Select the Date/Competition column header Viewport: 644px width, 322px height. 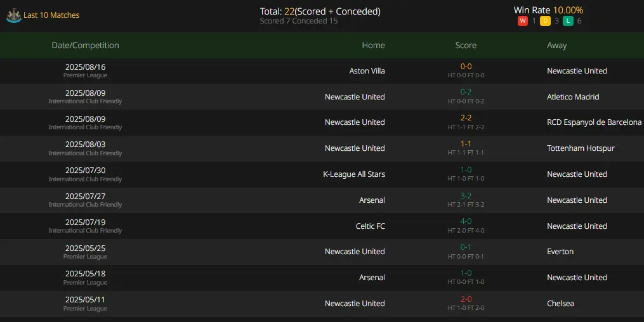click(x=86, y=46)
